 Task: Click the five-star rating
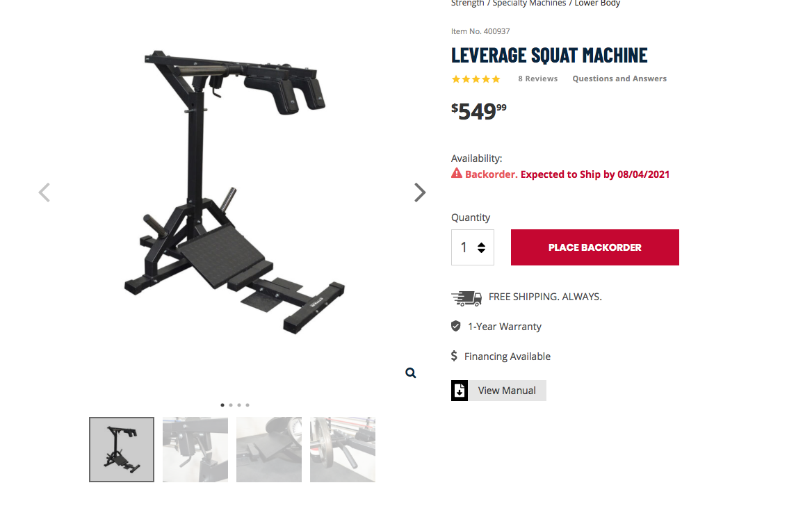click(x=476, y=79)
